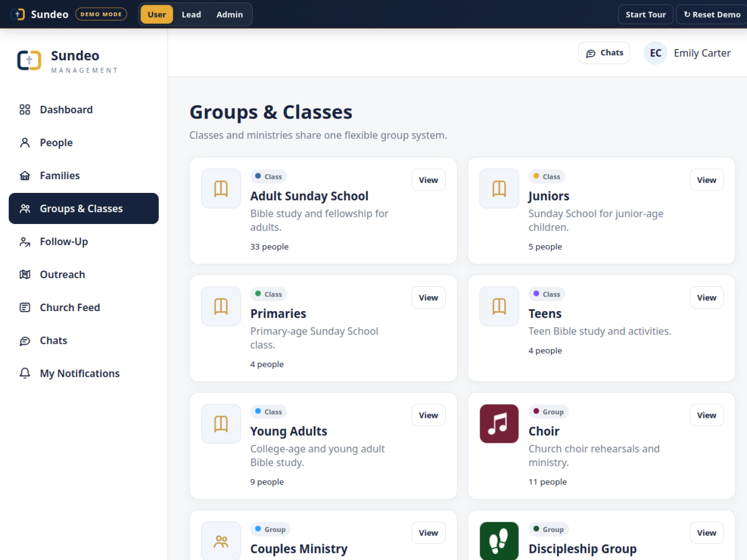This screenshot has width=747, height=560.
Task: Navigate to Outreach in sidebar
Action: coord(84,274)
